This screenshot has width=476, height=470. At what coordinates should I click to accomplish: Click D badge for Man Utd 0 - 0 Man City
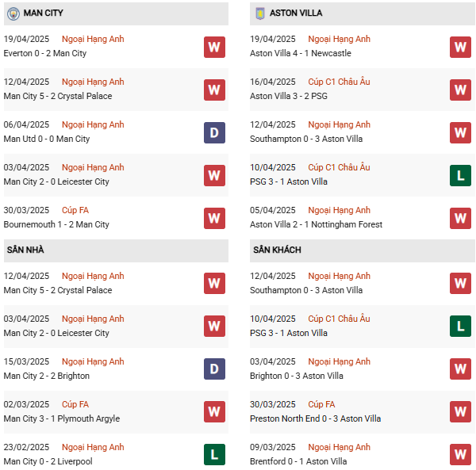214,132
